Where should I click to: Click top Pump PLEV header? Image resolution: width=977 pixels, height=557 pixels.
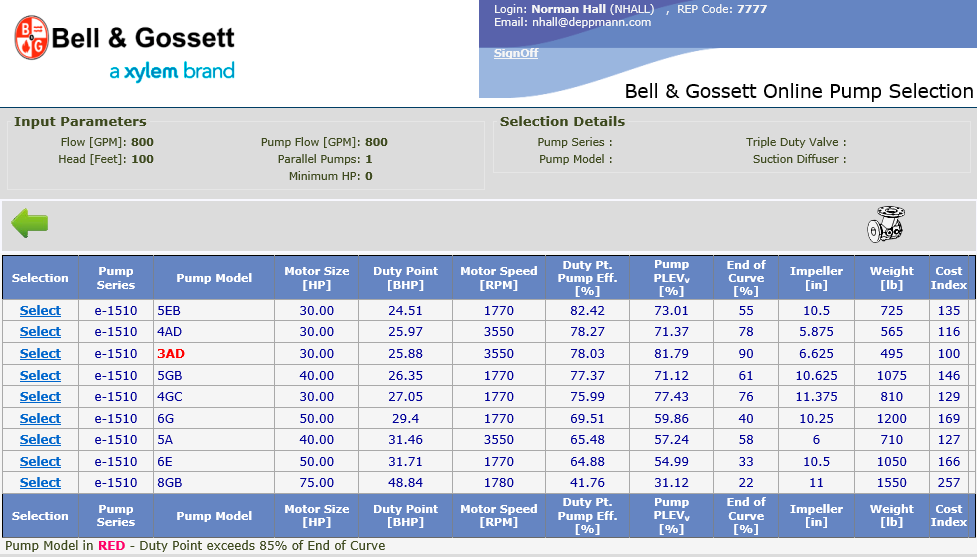[x=671, y=278]
